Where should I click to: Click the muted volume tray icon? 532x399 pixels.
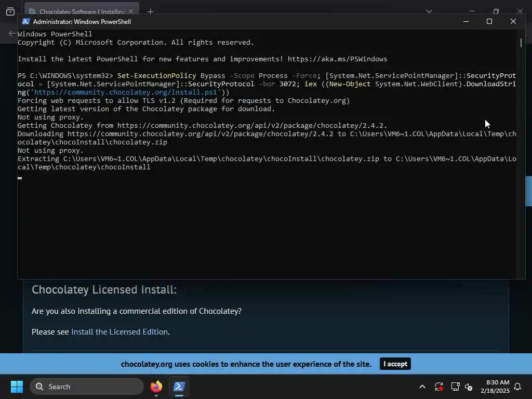pos(469,387)
